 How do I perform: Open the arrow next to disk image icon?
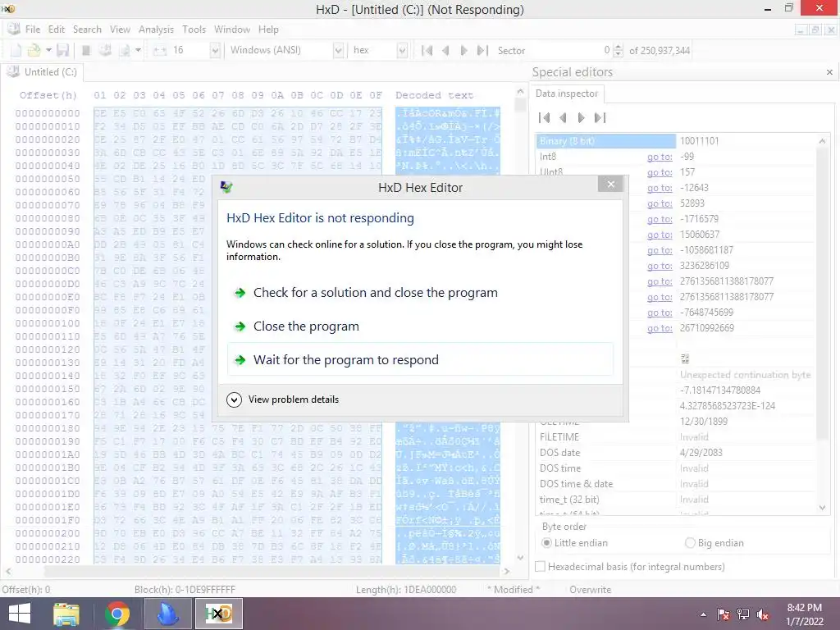point(138,50)
